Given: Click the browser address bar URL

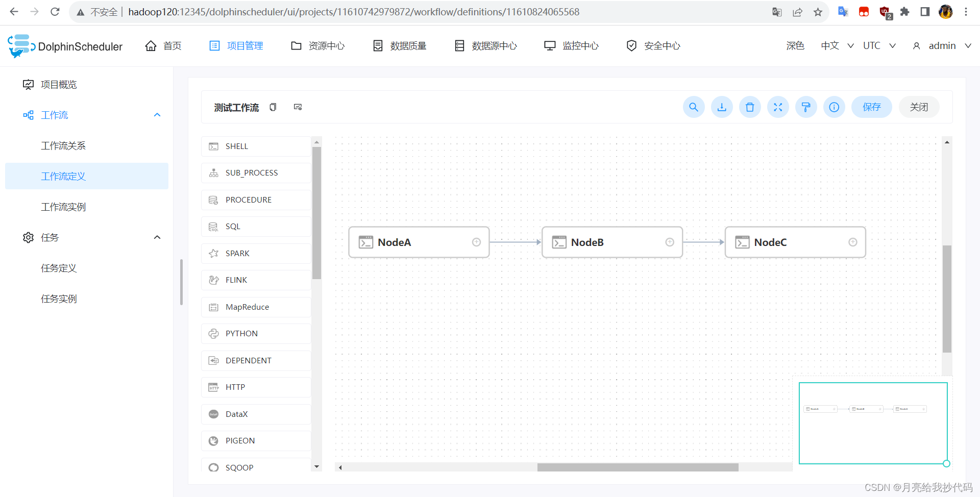Looking at the screenshot, I should (x=354, y=12).
